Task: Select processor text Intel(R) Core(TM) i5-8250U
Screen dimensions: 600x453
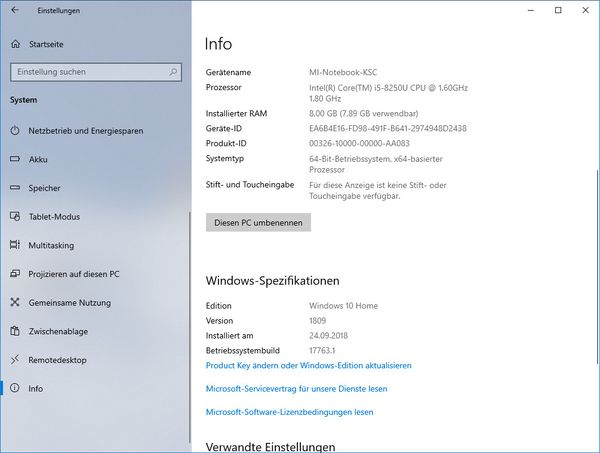Action: (x=388, y=93)
